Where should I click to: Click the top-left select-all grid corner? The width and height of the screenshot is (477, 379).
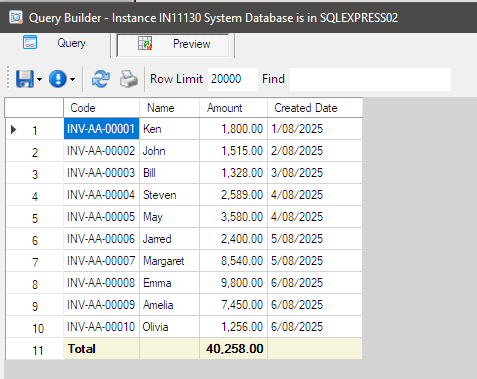34,108
